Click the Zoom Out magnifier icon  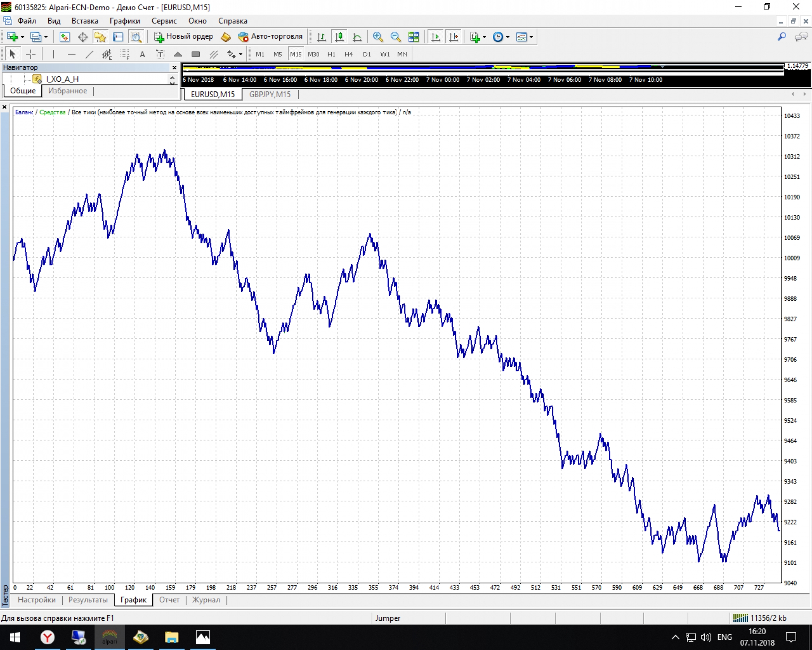[x=395, y=37]
